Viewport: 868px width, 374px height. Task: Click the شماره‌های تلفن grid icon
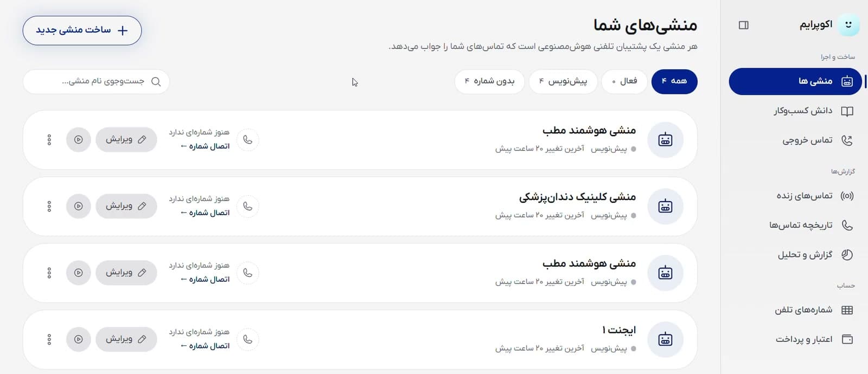[847, 310]
